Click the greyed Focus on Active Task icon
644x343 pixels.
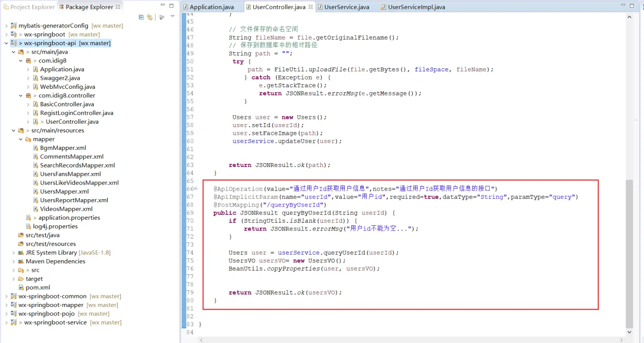click(x=161, y=17)
